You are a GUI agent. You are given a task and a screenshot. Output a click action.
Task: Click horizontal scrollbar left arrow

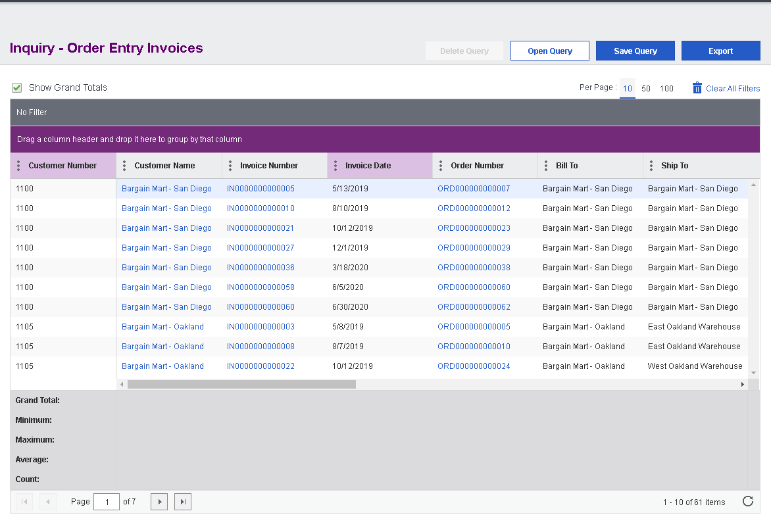pos(122,385)
